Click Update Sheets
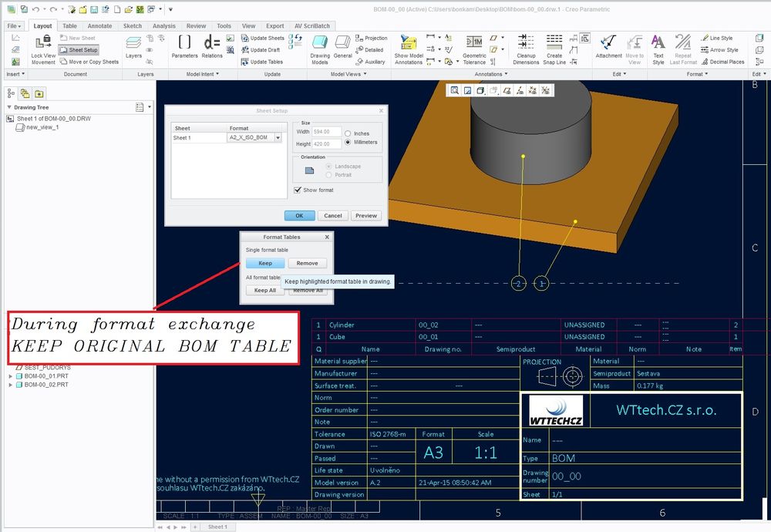This screenshot has height=532, width=771. coord(263,38)
